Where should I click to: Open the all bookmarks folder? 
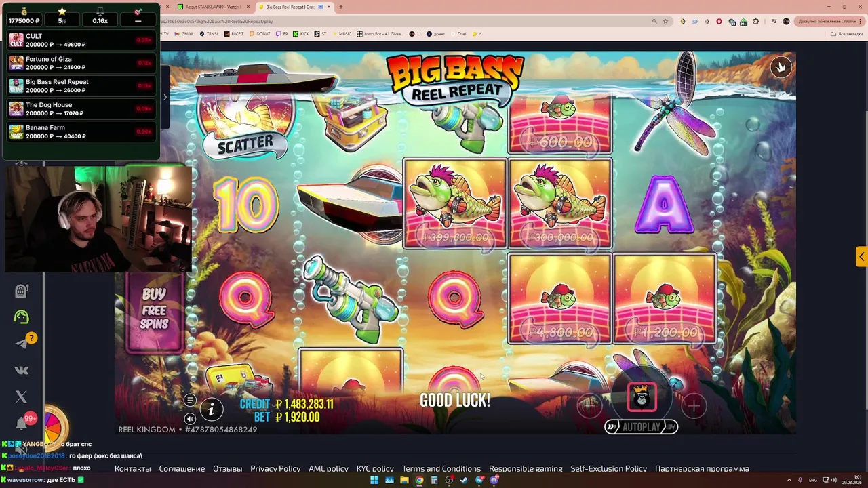pyautogui.click(x=848, y=33)
